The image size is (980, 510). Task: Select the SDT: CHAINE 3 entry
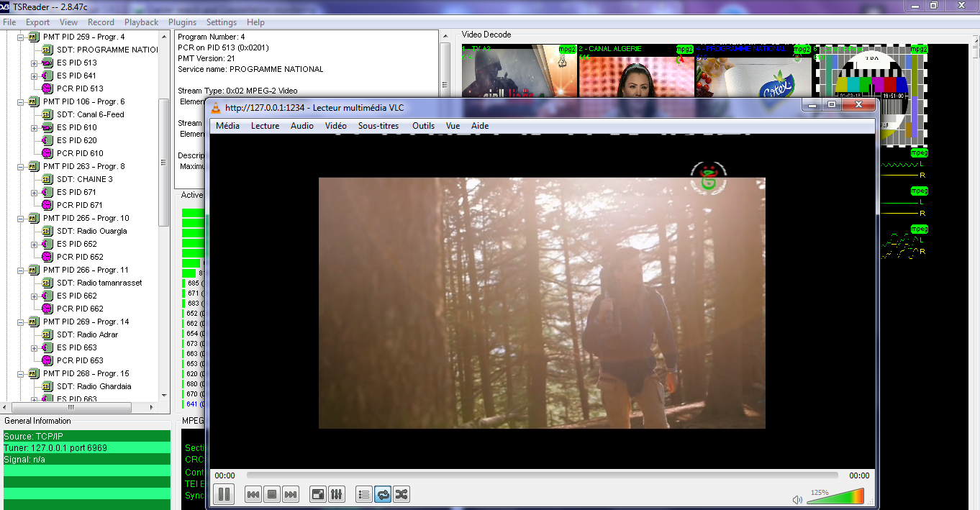point(84,179)
